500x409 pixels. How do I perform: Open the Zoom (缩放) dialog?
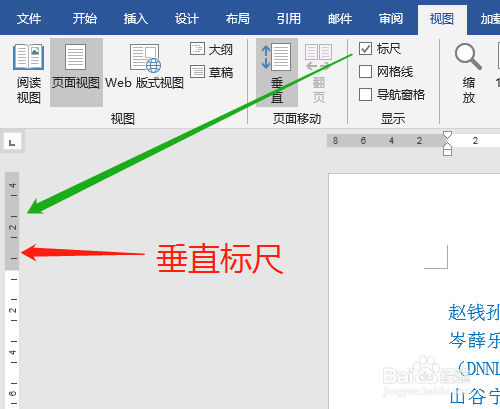pos(469,73)
